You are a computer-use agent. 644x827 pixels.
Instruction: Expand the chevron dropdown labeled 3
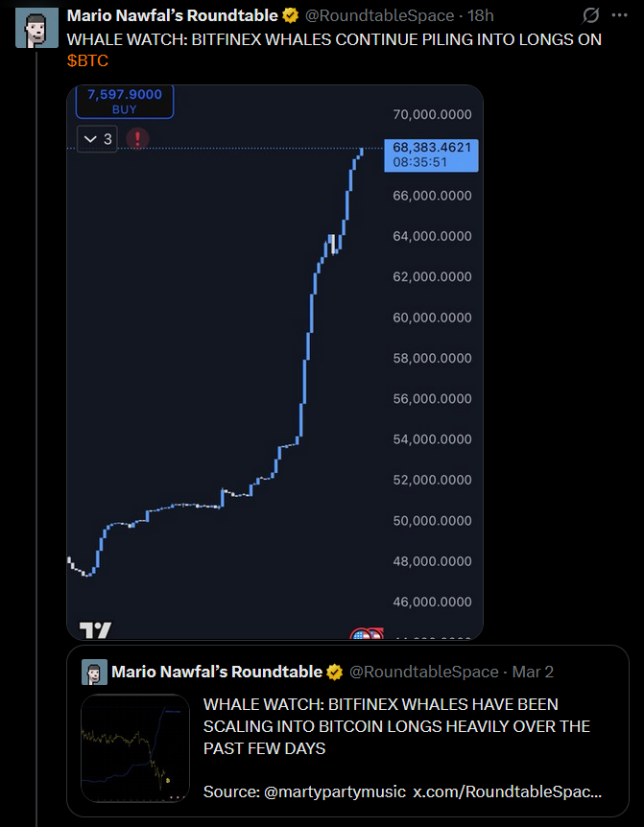pyautogui.click(x=98, y=139)
